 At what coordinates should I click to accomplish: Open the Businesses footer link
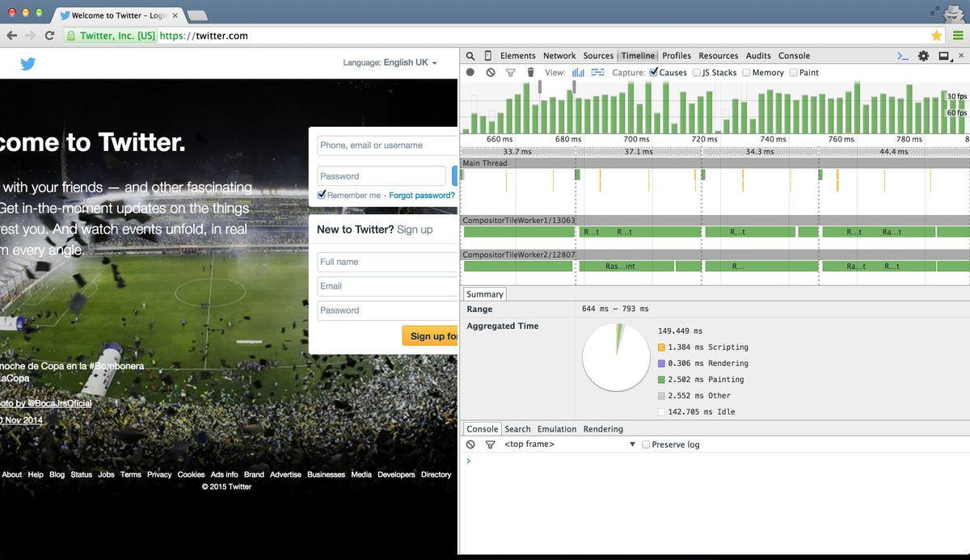click(x=326, y=474)
